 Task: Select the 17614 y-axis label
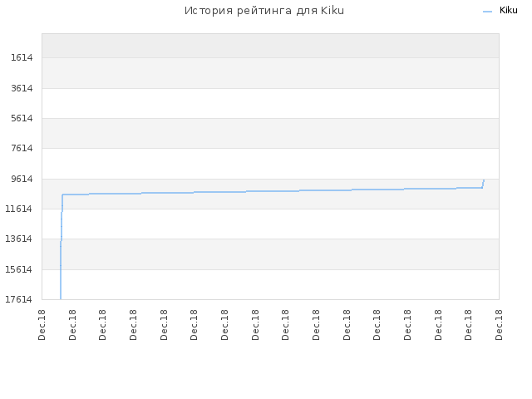[18, 299]
